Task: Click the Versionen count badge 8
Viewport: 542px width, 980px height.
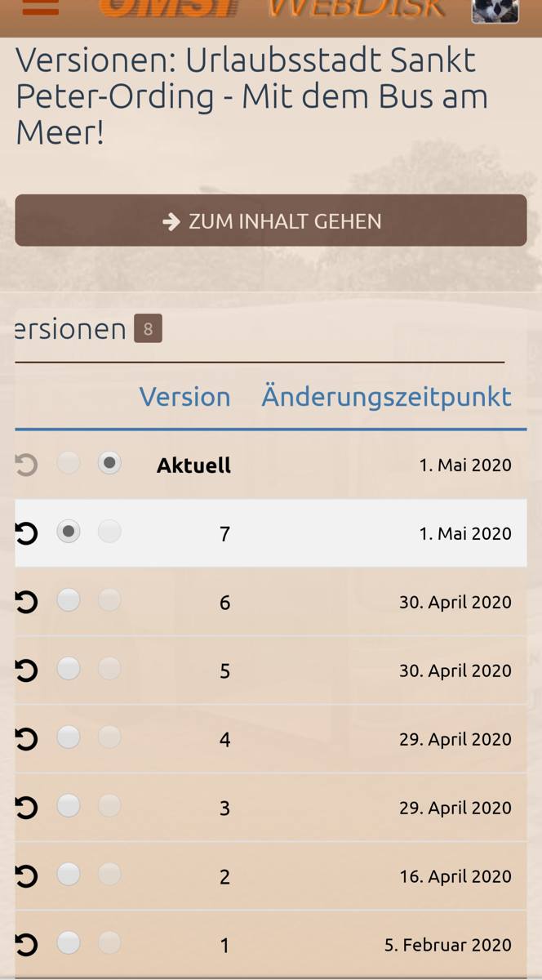Action: coord(148,329)
